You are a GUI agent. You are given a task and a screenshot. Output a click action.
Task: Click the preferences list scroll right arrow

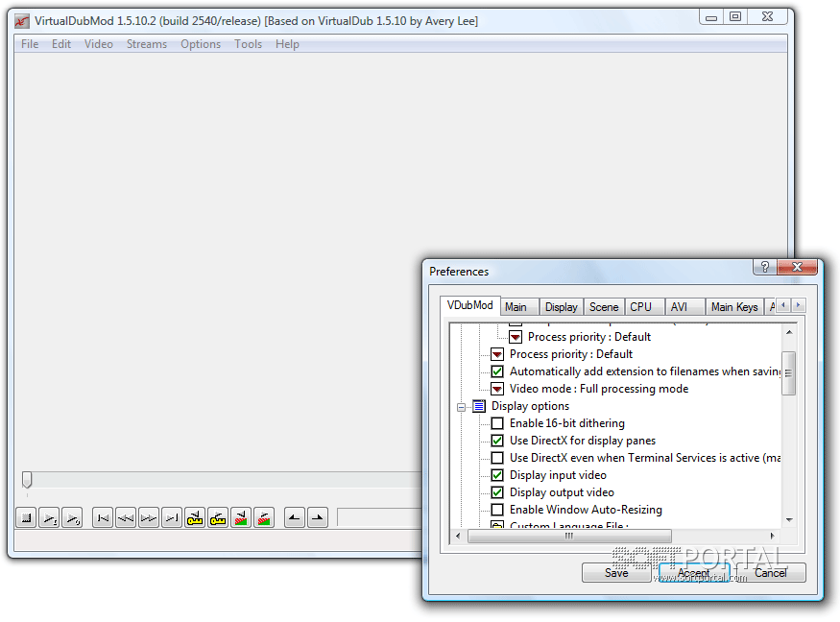[772, 536]
